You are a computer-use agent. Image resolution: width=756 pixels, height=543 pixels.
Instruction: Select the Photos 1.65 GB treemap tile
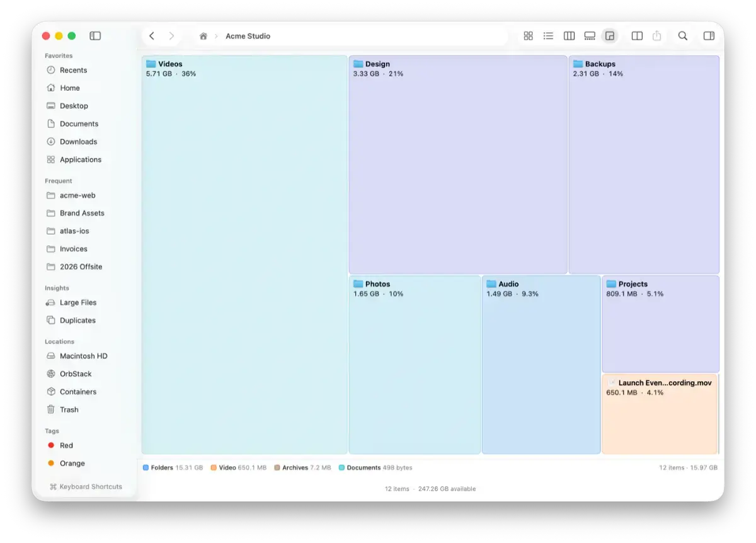tap(415, 365)
